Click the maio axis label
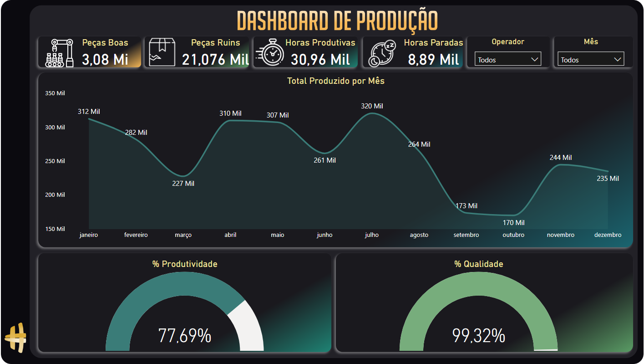 click(x=278, y=235)
